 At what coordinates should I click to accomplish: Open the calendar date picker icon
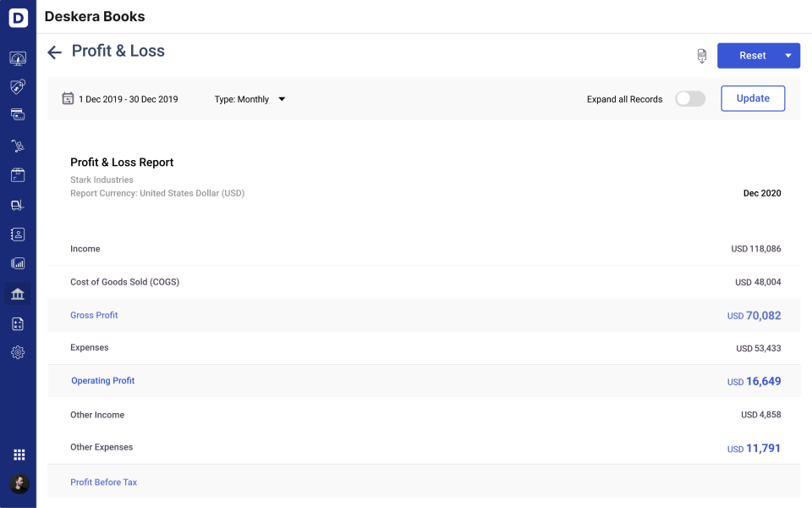pos(68,98)
